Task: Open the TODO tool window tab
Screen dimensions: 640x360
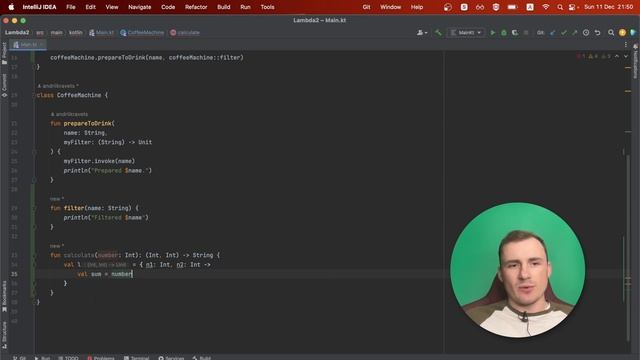Action: click(x=68, y=358)
